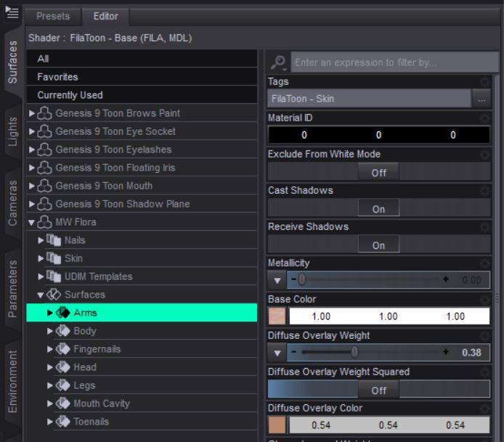Click the Diffuse Overlay Color swatch
This screenshot has width=504, height=442.
point(277,425)
